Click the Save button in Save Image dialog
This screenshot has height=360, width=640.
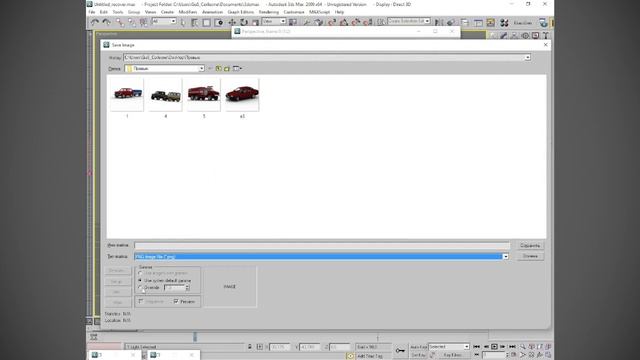click(530, 245)
